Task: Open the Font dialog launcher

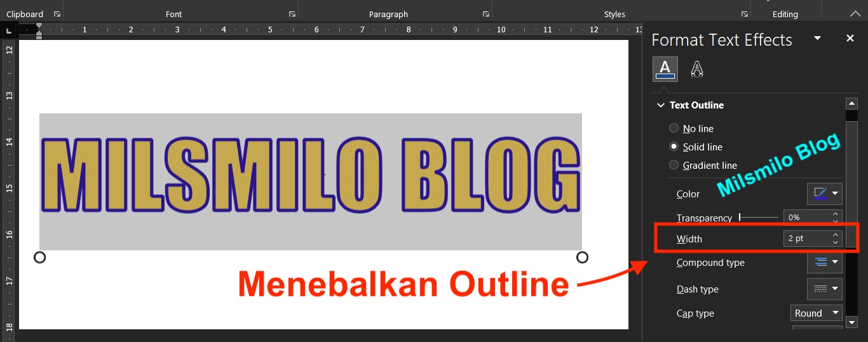Action: (292, 14)
